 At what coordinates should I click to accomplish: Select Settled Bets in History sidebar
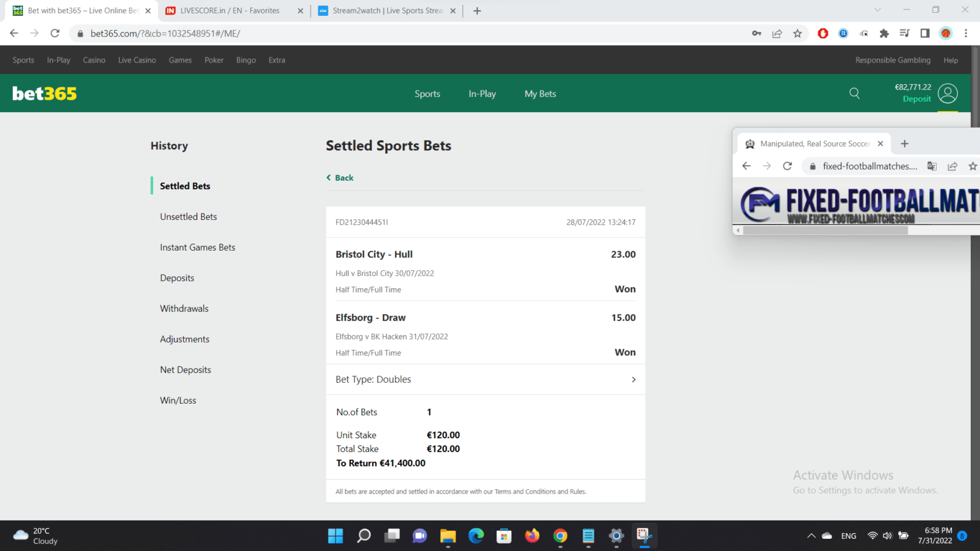[185, 186]
